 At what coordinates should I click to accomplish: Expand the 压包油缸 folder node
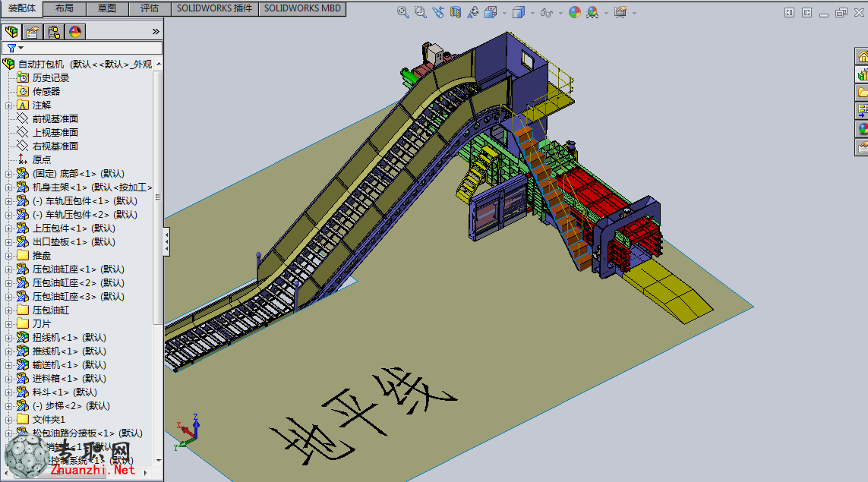pos(8,310)
